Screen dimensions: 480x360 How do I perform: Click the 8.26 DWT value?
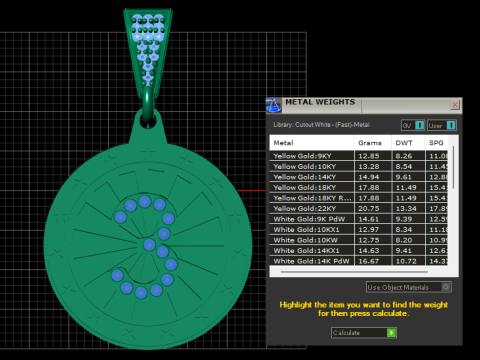pos(404,156)
